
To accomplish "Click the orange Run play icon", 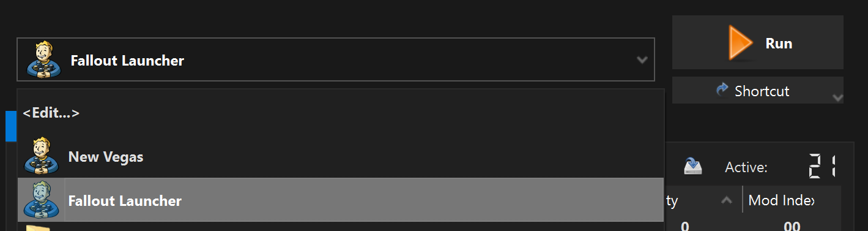I will pyautogui.click(x=738, y=44).
